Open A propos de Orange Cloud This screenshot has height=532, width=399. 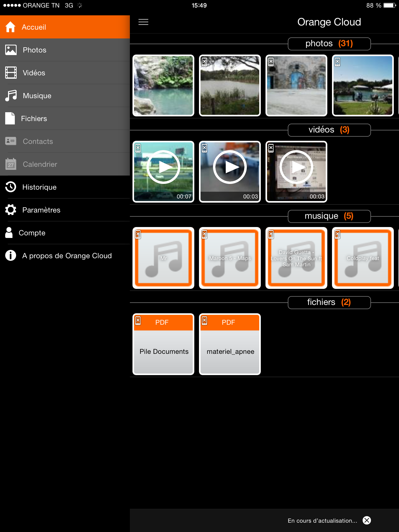[65, 256]
